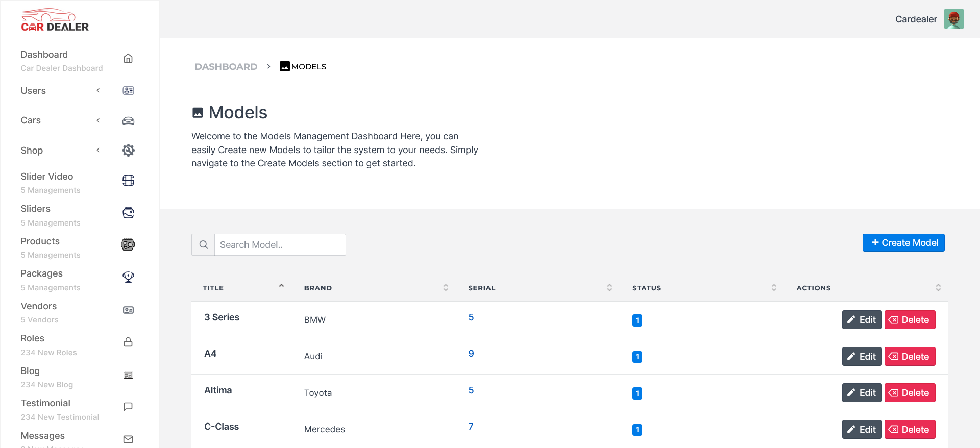This screenshot has width=980, height=448.
Task: Click the Roles lock icon
Action: tap(128, 342)
